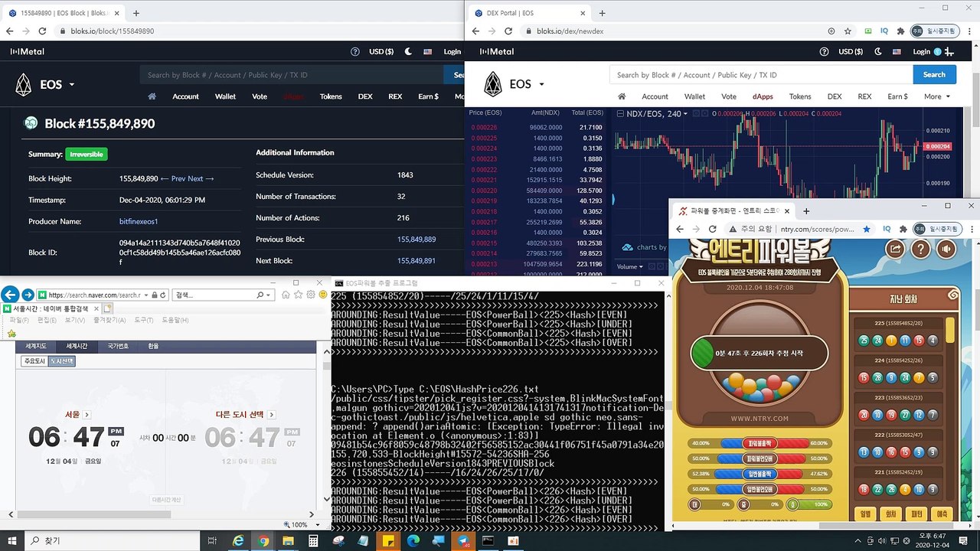Screen dimensions: 980x551
Task: Expand the EOS chain dropdown in DEX Portal
Action: [x=541, y=84]
